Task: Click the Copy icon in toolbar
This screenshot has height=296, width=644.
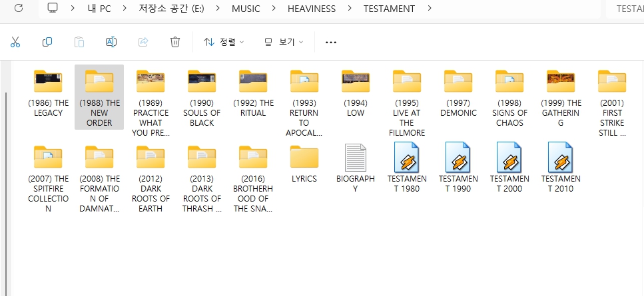Action: click(x=47, y=42)
